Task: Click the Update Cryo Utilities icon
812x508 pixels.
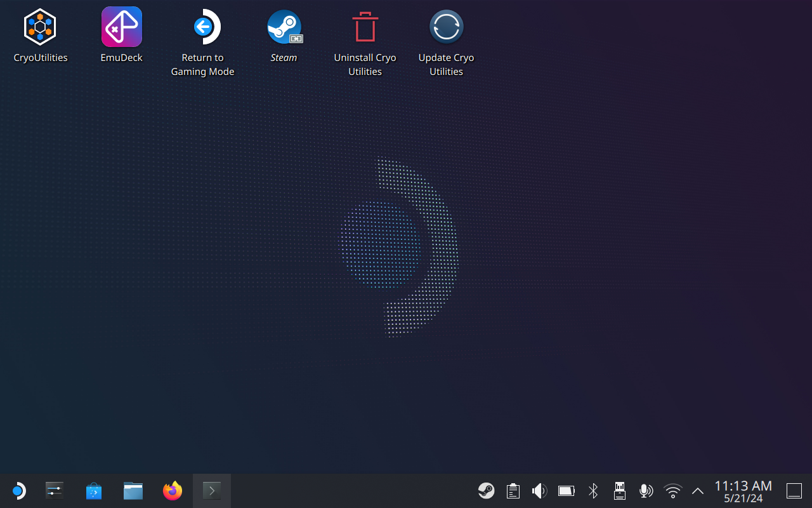Action: click(446, 27)
